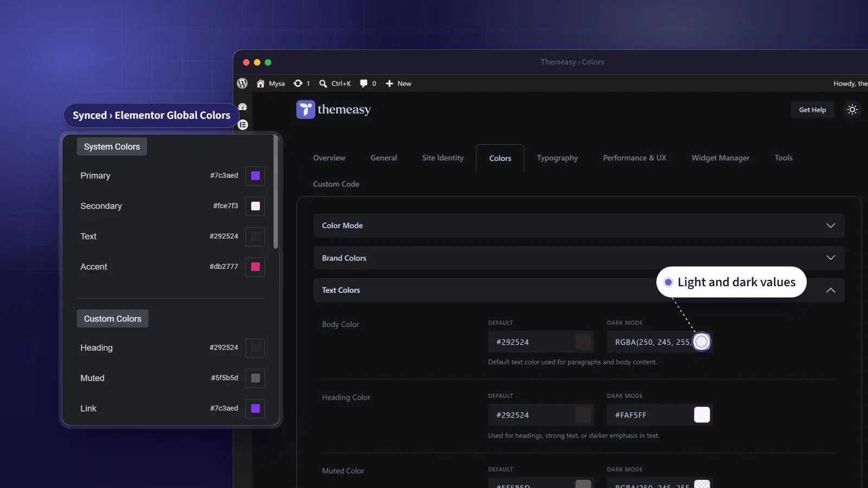This screenshot has width=868, height=488.
Task: Expand the Brand Colors section
Action: pos(579,258)
